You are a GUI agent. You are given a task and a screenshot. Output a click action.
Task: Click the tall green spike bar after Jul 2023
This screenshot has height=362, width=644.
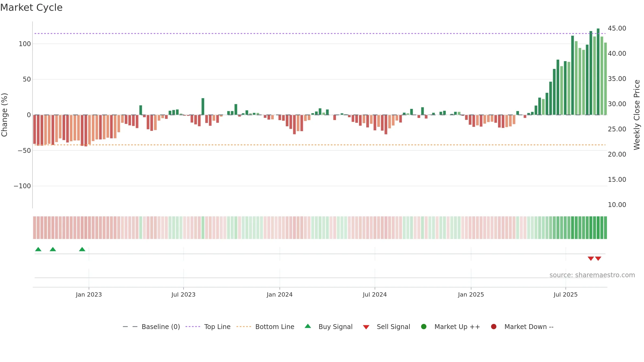pyautogui.click(x=203, y=106)
